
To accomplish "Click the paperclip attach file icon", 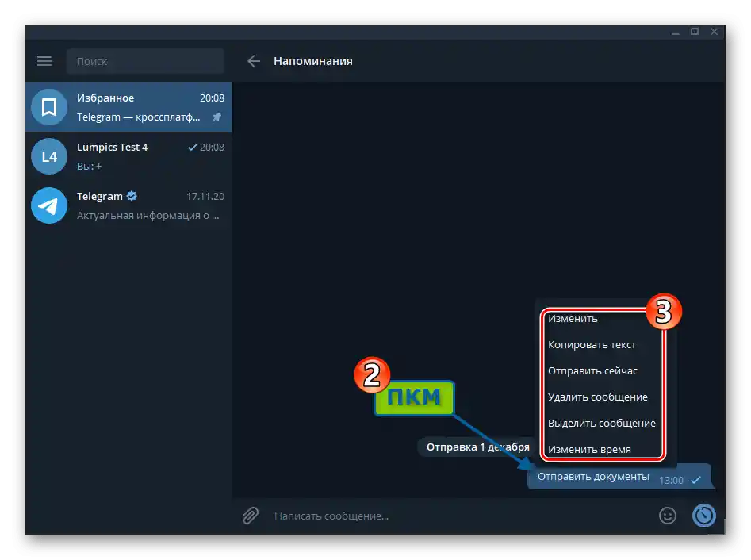I will [x=250, y=516].
